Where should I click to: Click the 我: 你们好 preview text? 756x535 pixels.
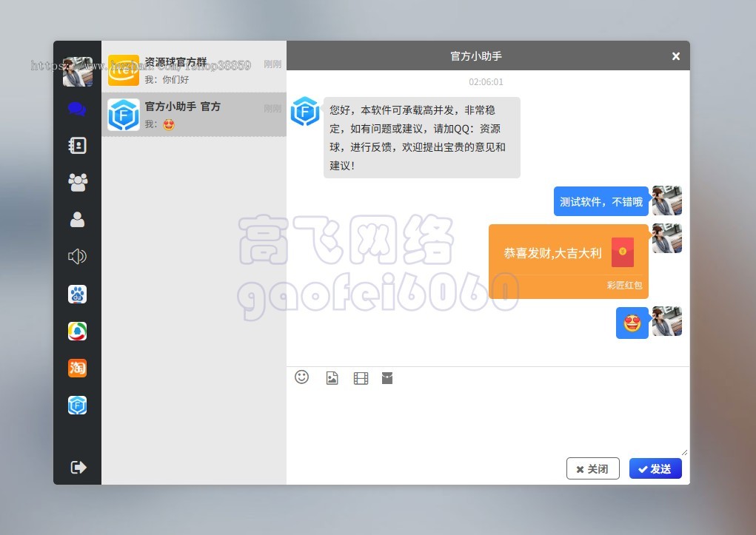pos(167,79)
